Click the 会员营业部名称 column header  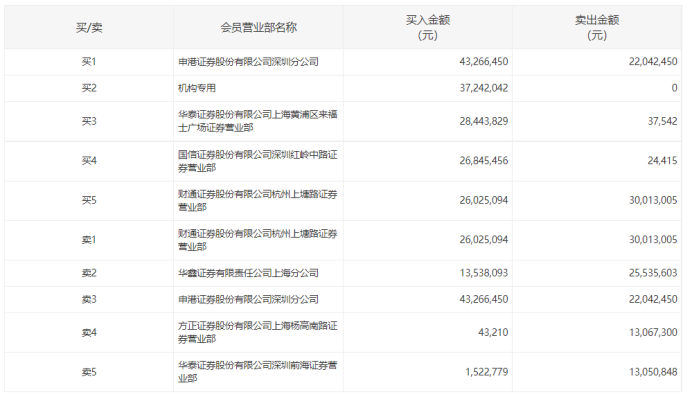pos(259,27)
